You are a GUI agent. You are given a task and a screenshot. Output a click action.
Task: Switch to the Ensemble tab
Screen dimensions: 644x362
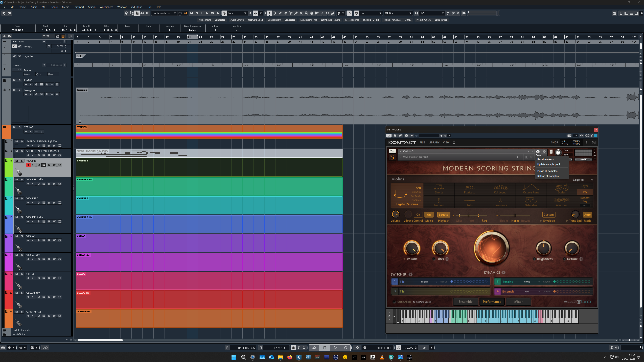pyautogui.click(x=465, y=302)
